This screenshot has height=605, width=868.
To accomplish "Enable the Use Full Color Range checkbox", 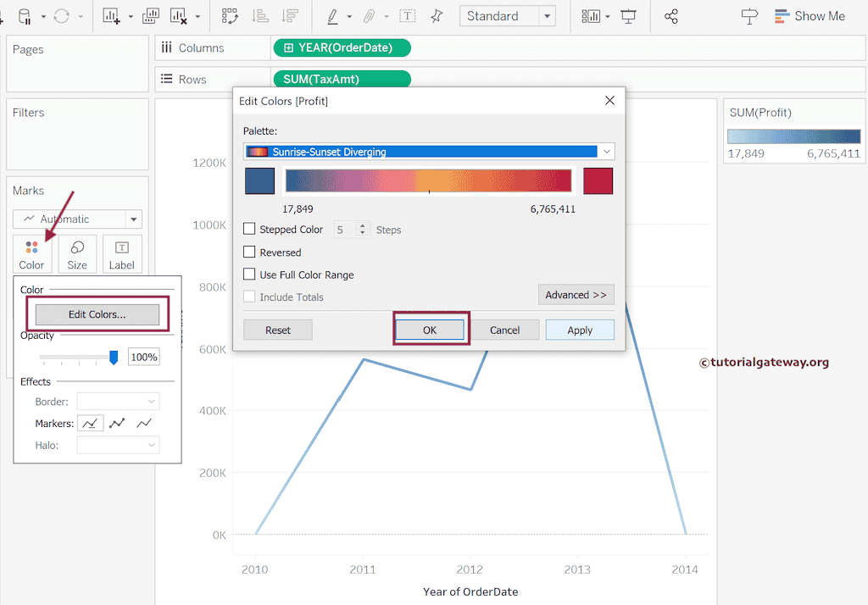I will [250, 274].
